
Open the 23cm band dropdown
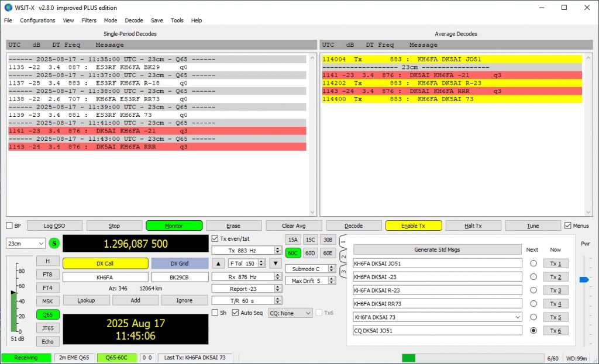pos(26,243)
